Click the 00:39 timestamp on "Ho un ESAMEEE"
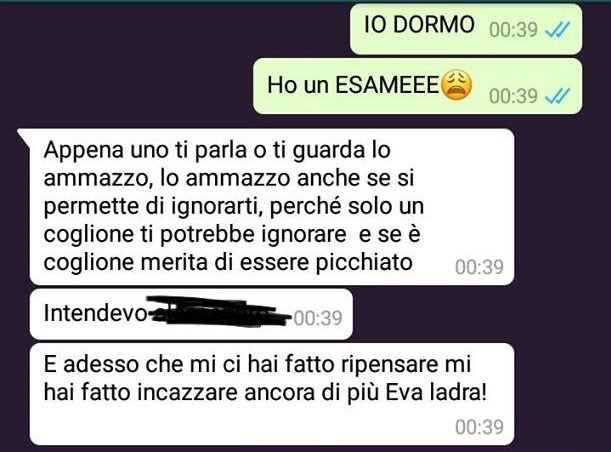Viewport: 611px width, 452px height. pos(513,96)
